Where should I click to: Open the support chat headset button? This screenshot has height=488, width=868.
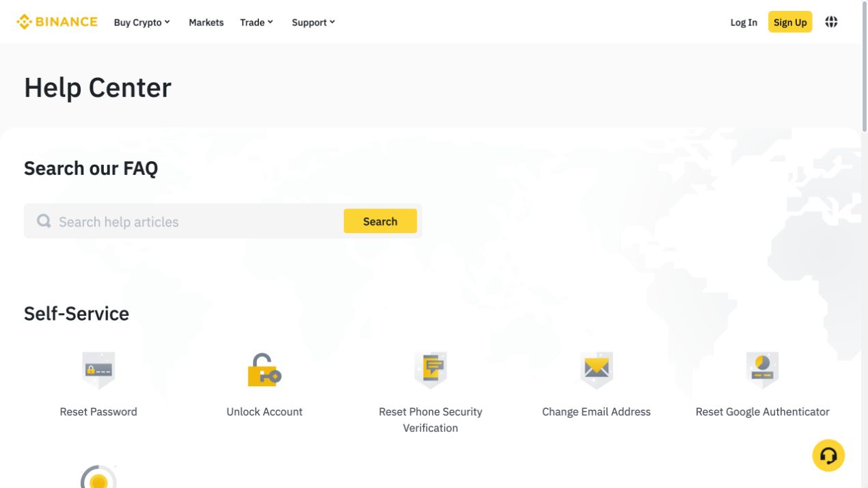[828, 455]
